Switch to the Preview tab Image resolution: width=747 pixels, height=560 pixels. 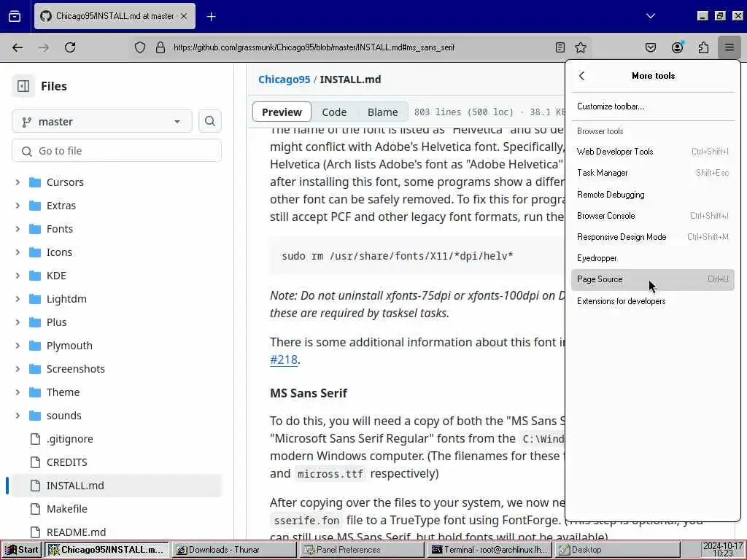point(282,112)
